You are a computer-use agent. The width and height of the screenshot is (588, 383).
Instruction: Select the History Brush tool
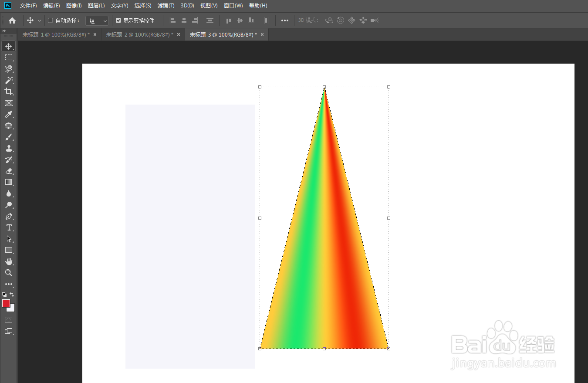pyautogui.click(x=9, y=159)
